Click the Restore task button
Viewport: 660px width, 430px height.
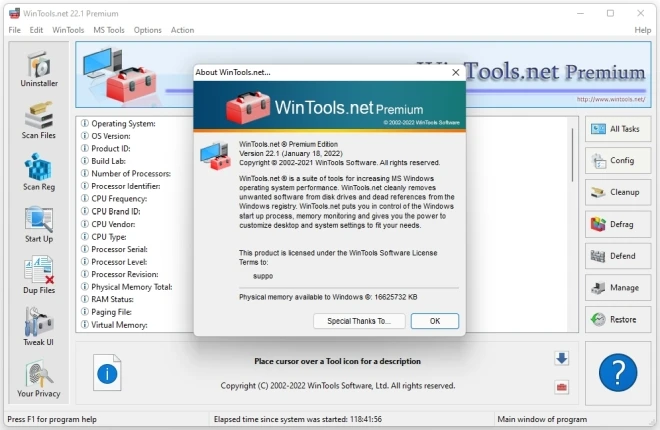(617, 319)
